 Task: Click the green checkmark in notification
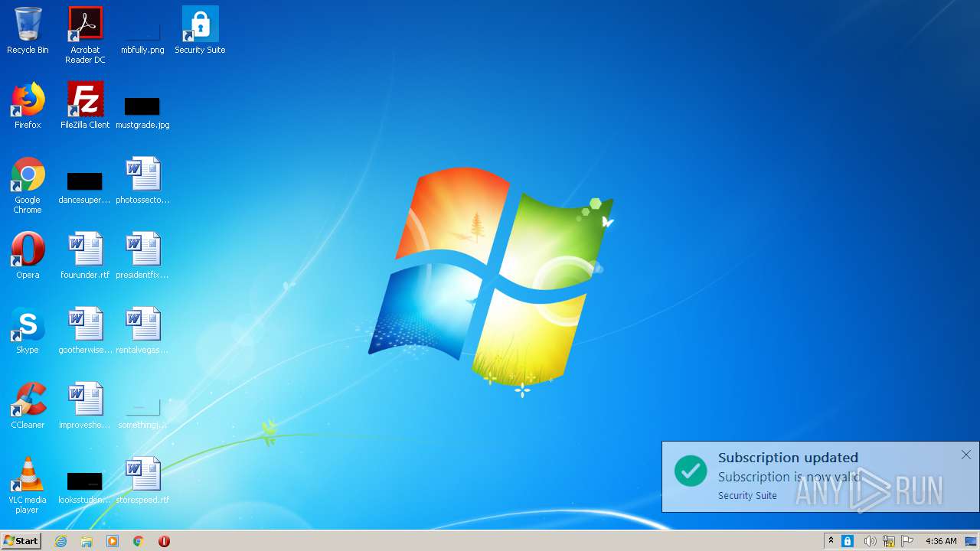tap(691, 471)
